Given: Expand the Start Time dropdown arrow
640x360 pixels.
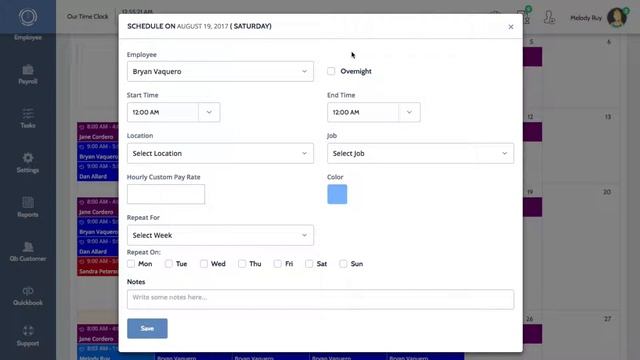Looking at the screenshot, I should click(209, 112).
